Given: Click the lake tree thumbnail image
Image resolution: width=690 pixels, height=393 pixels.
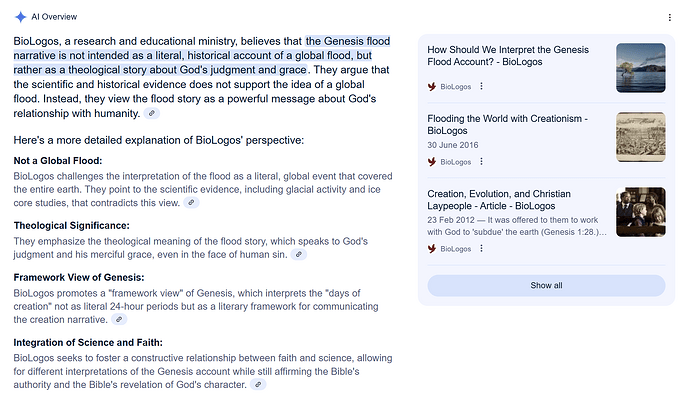Looking at the screenshot, I should [641, 68].
